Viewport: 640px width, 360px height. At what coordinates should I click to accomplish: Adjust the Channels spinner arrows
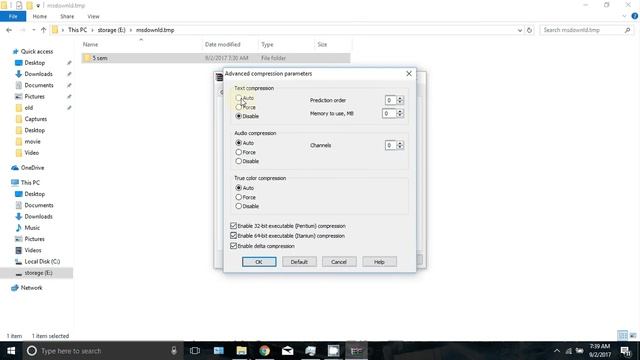[x=400, y=145]
